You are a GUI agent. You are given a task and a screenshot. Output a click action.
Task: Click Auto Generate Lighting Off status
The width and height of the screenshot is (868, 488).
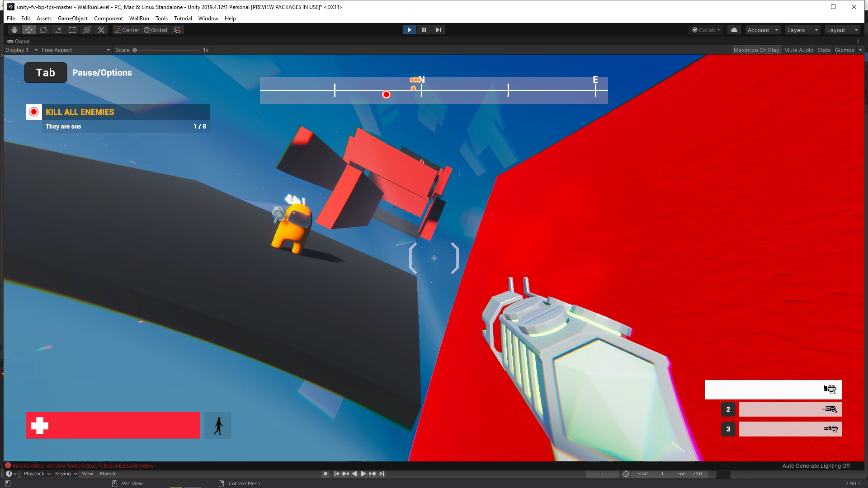[816, 465]
